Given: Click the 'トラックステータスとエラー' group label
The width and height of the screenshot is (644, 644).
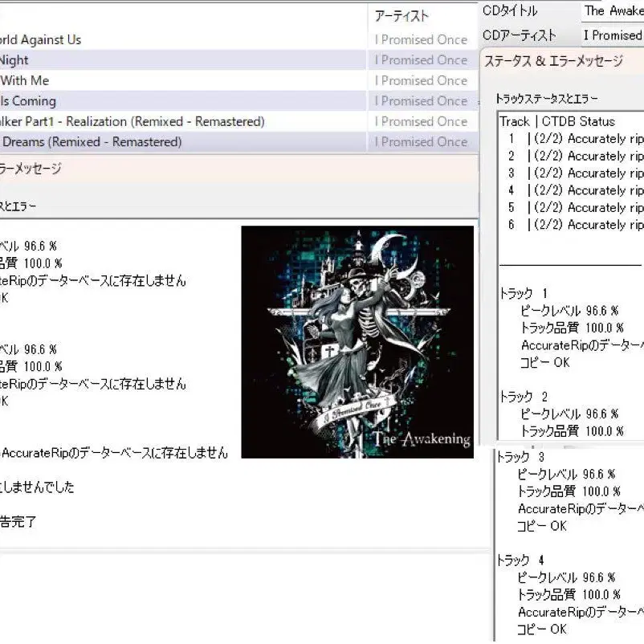Looking at the screenshot, I should click(547, 99).
